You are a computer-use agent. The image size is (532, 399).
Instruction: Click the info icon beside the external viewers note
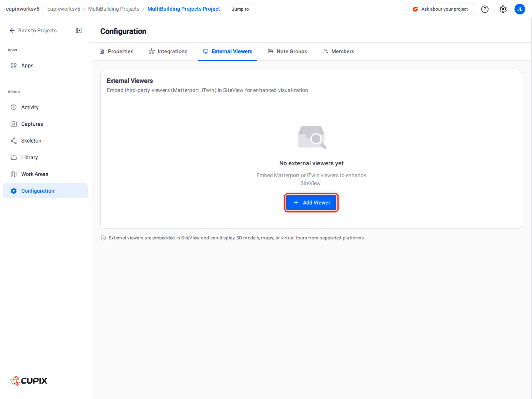coord(103,238)
